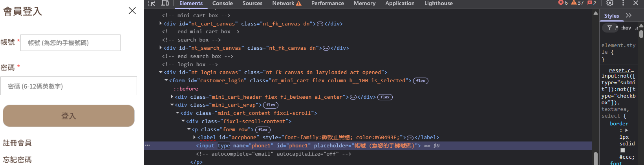644x165 pixels.
Task: Open the reset.c… stylesheet source link
Action: click(621, 70)
